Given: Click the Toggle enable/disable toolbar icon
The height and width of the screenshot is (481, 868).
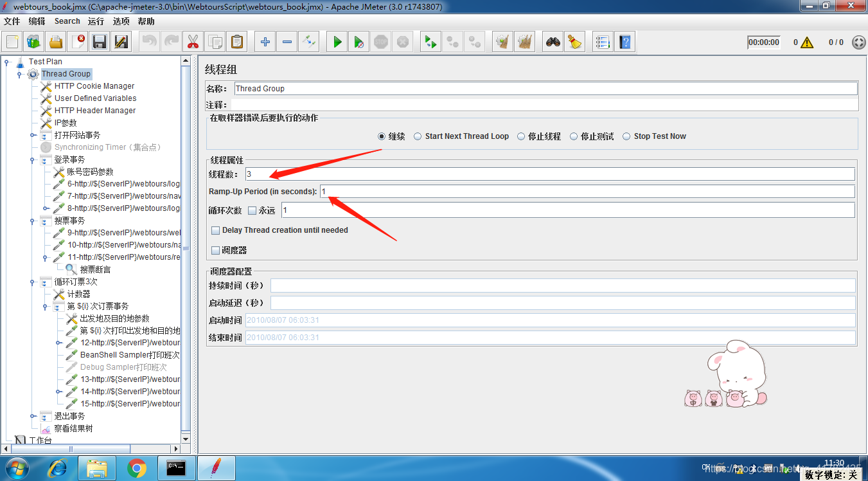Looking at the screenshot, I should (308, 42).
